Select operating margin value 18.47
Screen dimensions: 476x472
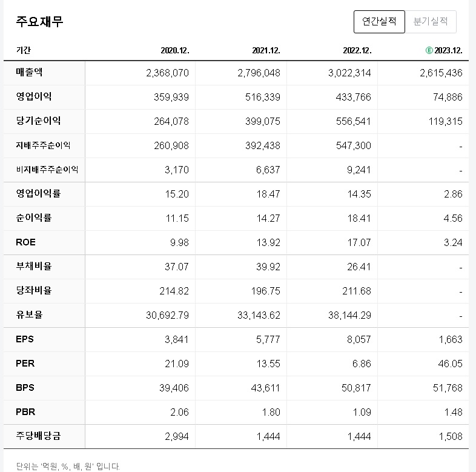coord(268,194)
